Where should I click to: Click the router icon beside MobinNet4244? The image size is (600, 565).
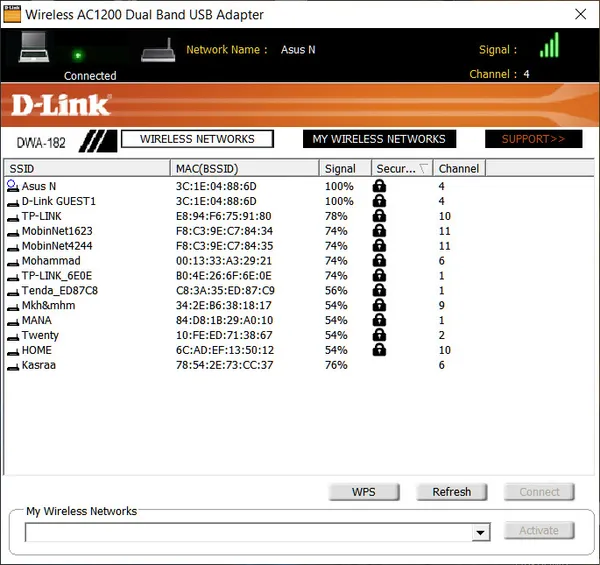click(x=13, y=248)
